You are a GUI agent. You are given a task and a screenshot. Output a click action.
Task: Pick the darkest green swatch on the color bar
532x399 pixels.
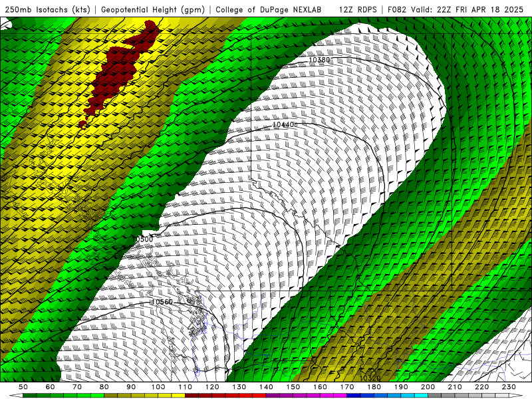coord(30,396)
